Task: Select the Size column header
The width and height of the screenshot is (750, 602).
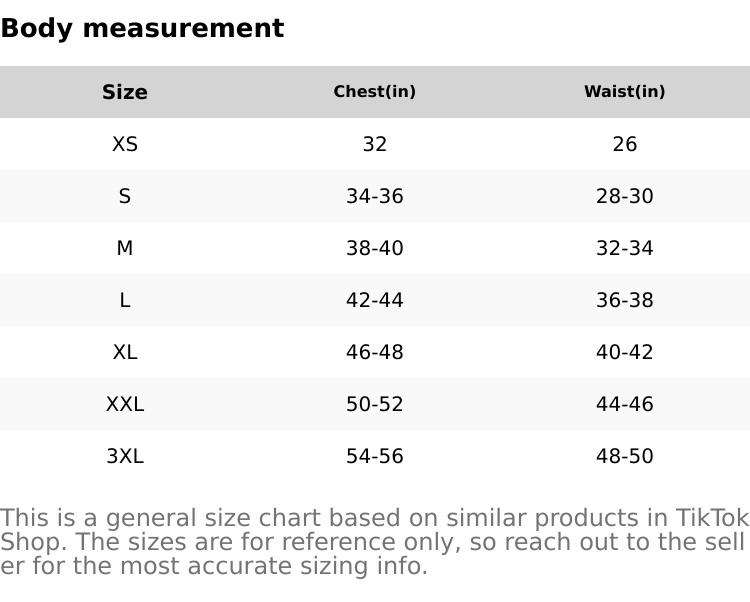Action: 125,92
